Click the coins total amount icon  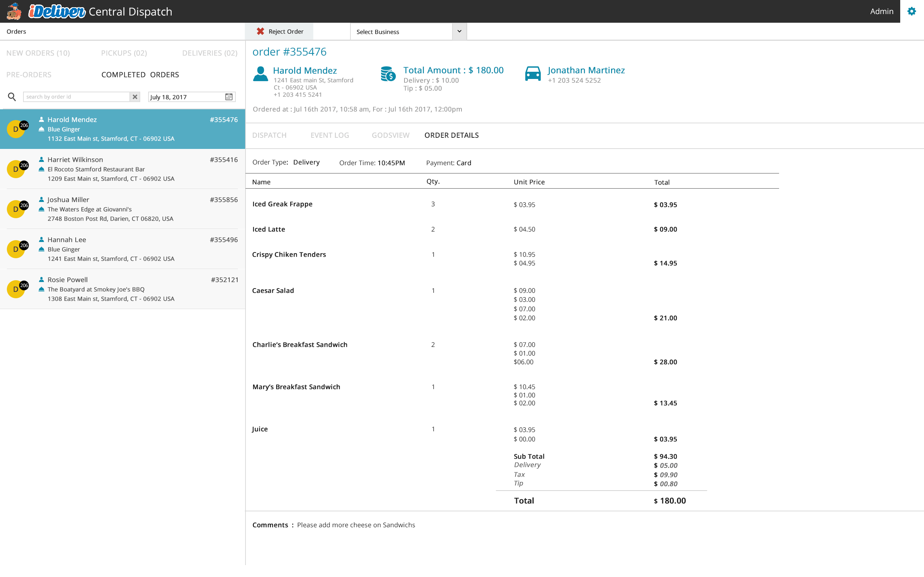(388, 74)
